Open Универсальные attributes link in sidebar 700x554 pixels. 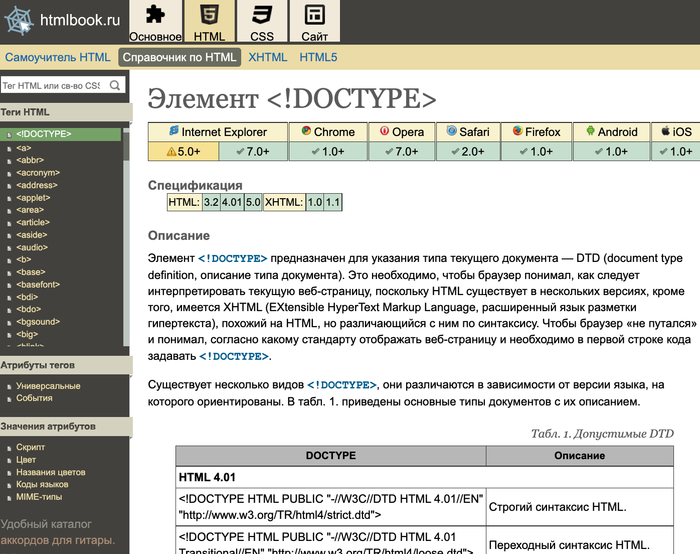(x=48, y=386)
